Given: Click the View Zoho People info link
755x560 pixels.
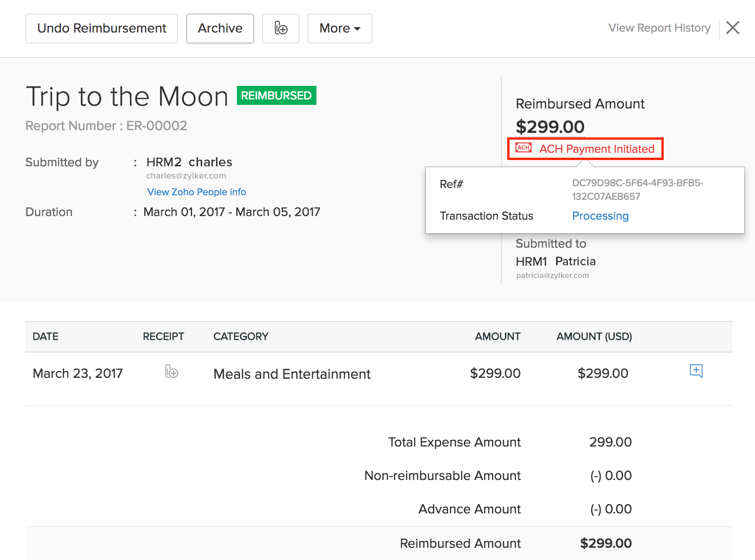Looking at the screenshot, I should [196, 192].
